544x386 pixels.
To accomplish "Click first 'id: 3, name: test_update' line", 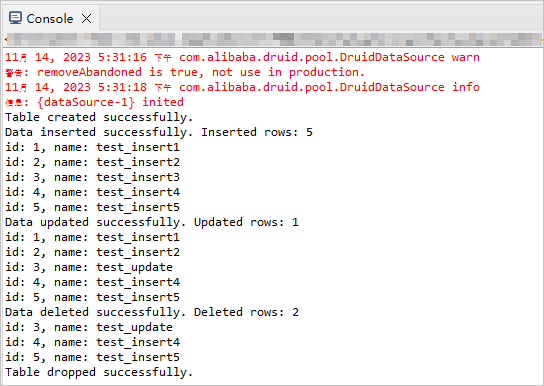I will click(89, 267).
